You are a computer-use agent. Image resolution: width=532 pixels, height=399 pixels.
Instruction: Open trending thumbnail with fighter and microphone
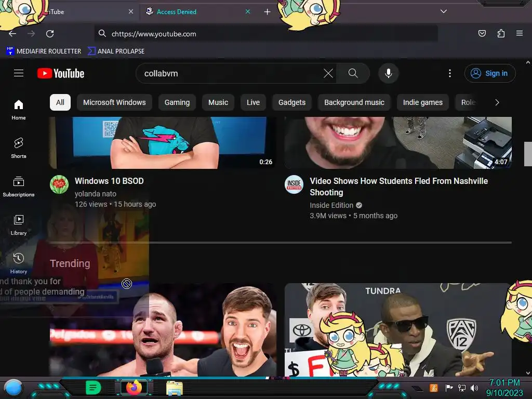coord(163,330)
